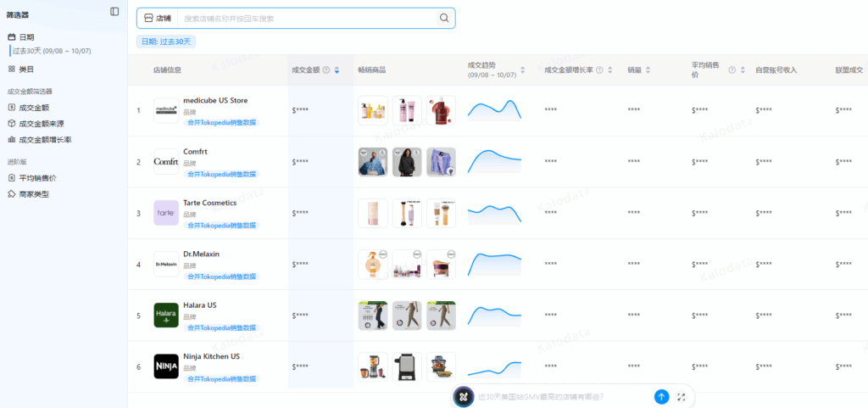Collapse the filter sidebar panel icon
Viewport: 868px width, 408px height.
114,12
